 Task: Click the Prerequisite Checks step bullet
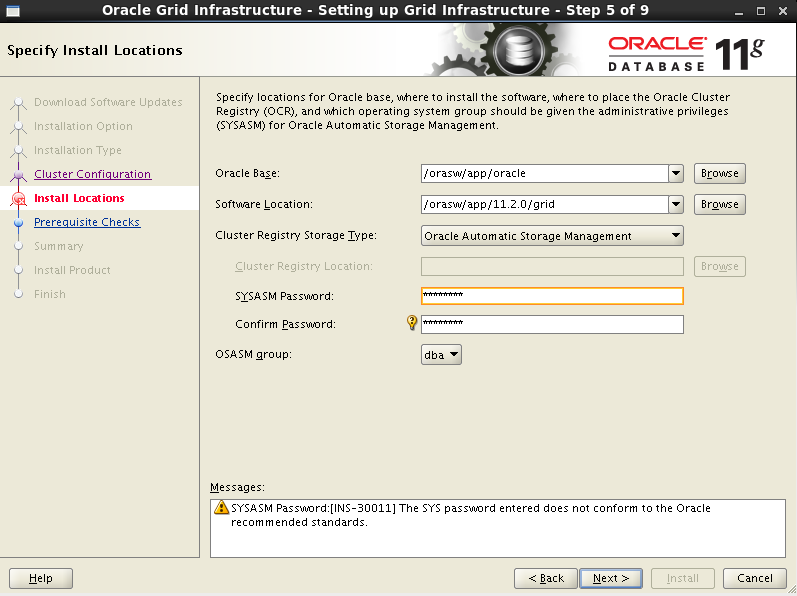tap(19, 223)
